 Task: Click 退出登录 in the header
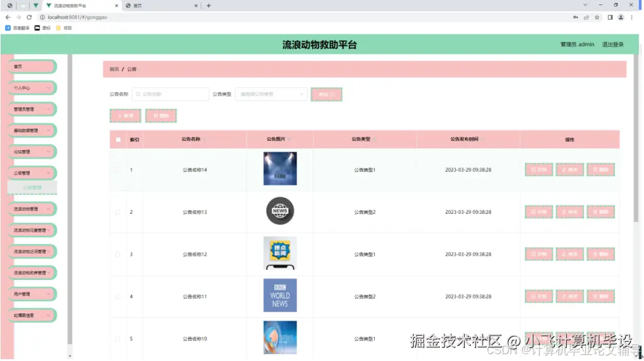pyautogui.click(x=613, y=45)
